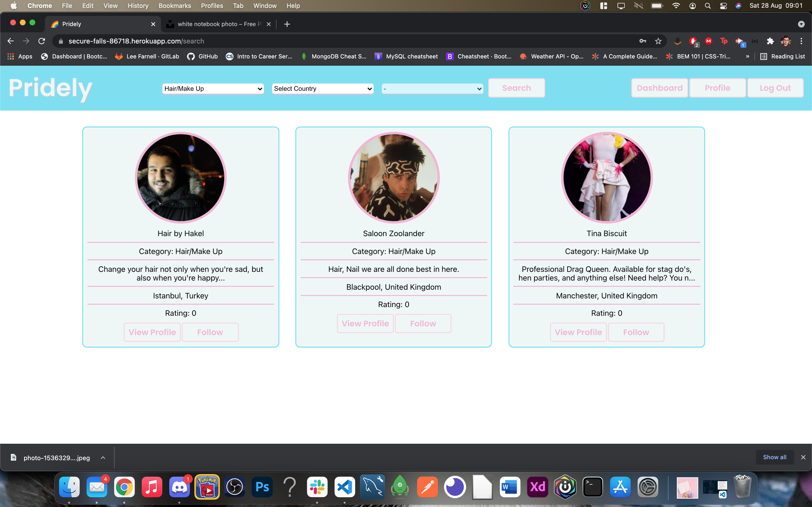Viewport: 812px width, 507px height.
Task: Open the Bookmarks menu in menu bar
Action: (174, 6)
